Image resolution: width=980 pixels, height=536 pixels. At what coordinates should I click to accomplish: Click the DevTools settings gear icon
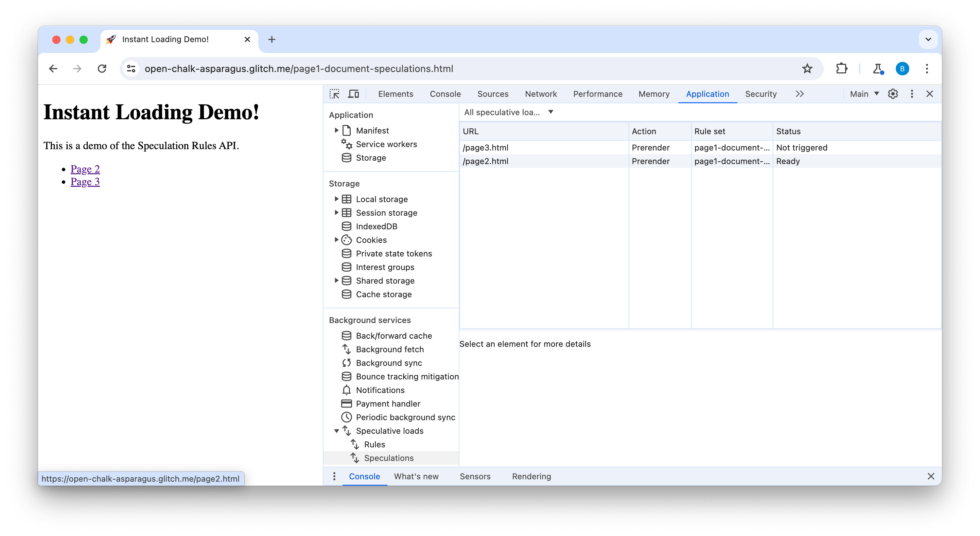(x=893, y=94)
